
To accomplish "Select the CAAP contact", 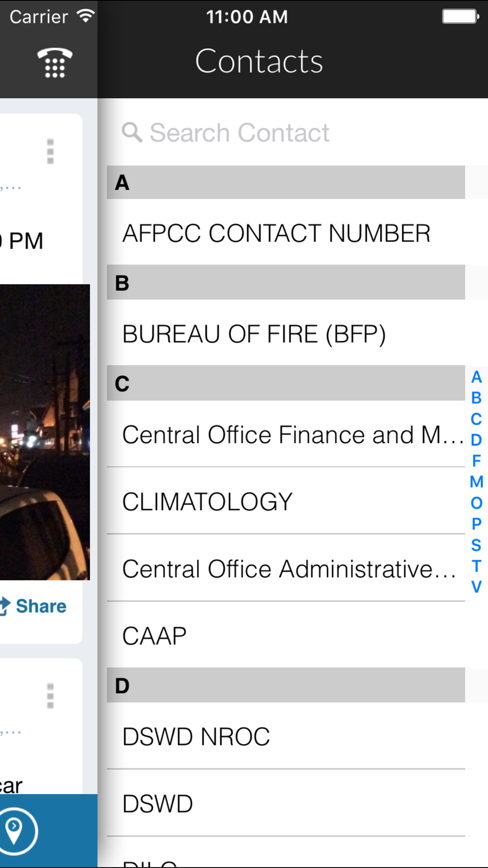I will point(154,636).
